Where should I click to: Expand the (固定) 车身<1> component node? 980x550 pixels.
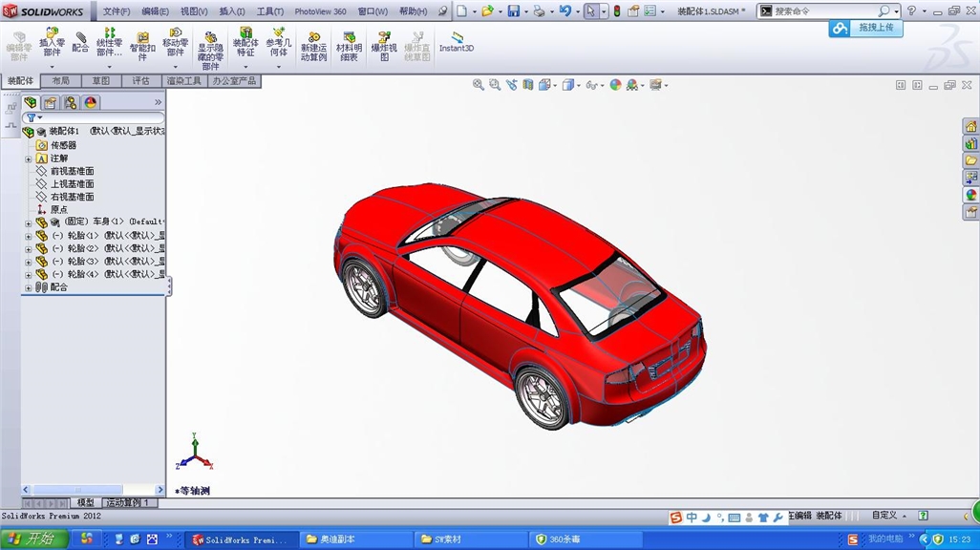pos(28,222)
